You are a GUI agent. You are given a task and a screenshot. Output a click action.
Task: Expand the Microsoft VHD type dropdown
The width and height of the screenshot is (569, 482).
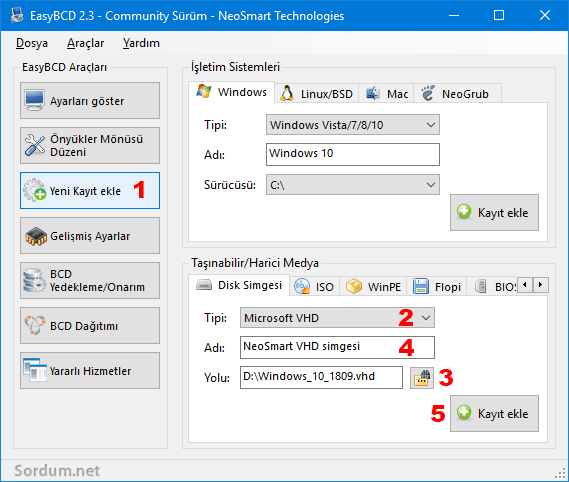(337, 318)
